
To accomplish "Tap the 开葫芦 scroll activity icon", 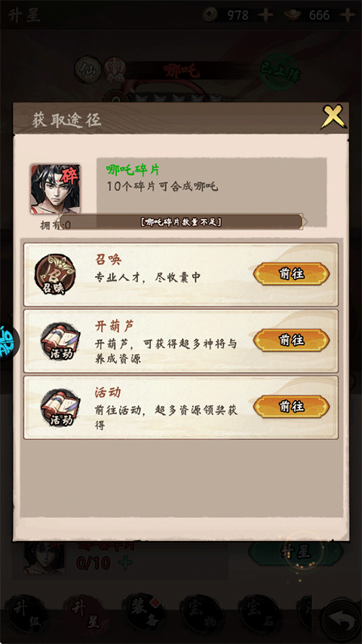I will (60, 341).
